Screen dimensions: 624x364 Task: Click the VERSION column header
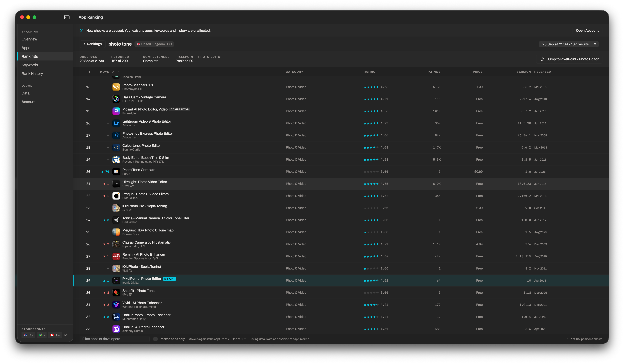tap(523, 72)
